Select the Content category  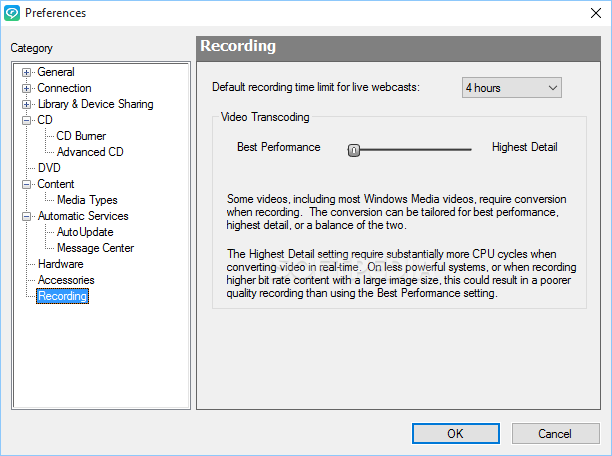click(x=56, y=184)
